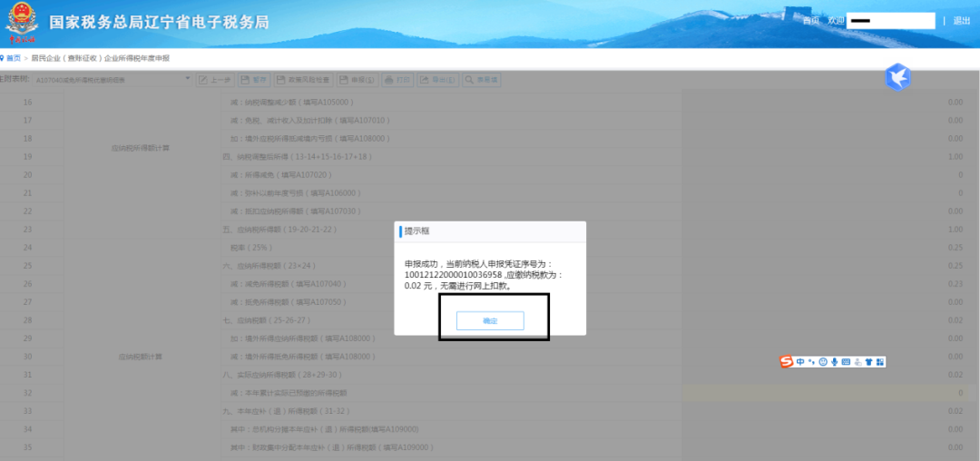Open the Sogou skin shirt icon
The width and height of the screenshot is (980, 461).
(867, 362)
